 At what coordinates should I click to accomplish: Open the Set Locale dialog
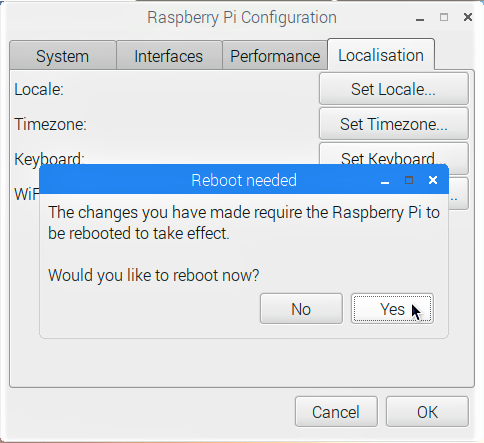tap(394, 89)
